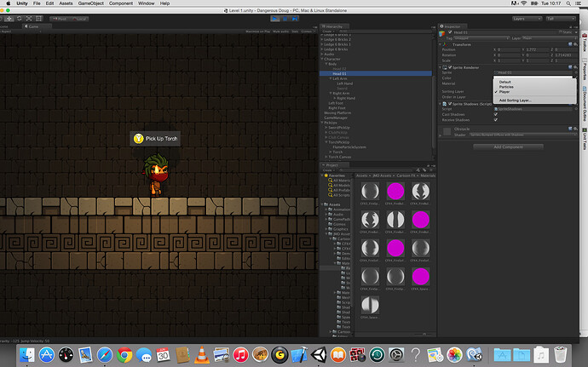Screen dimensions: 588x367
Task: Click the Inspector tab
Action: coord(452,26)
